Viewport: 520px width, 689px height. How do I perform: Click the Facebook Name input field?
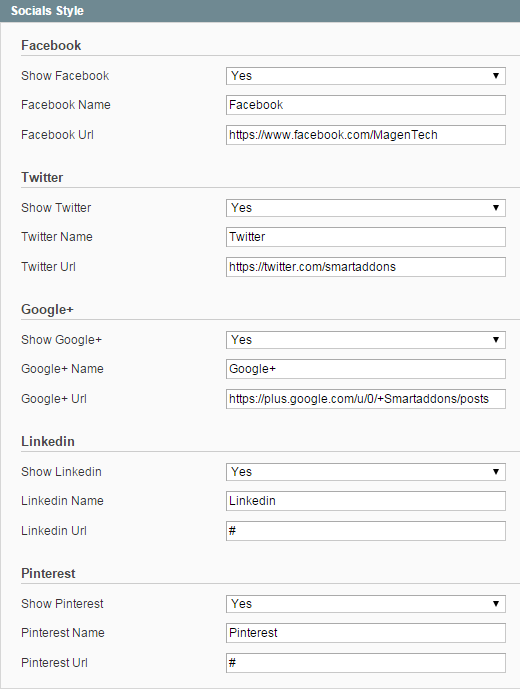[366, 105]
